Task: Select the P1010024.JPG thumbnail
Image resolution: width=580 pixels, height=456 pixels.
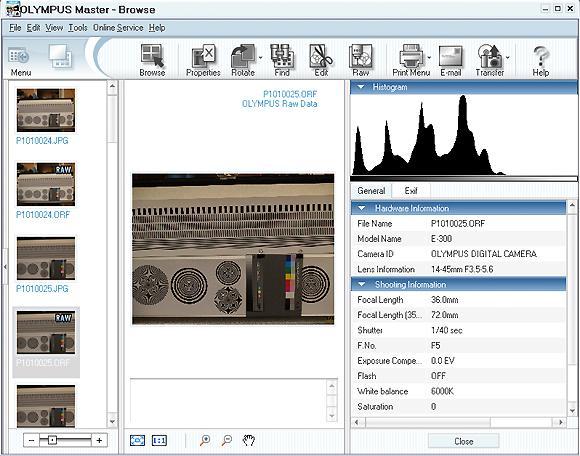Action: pos(45,110)
